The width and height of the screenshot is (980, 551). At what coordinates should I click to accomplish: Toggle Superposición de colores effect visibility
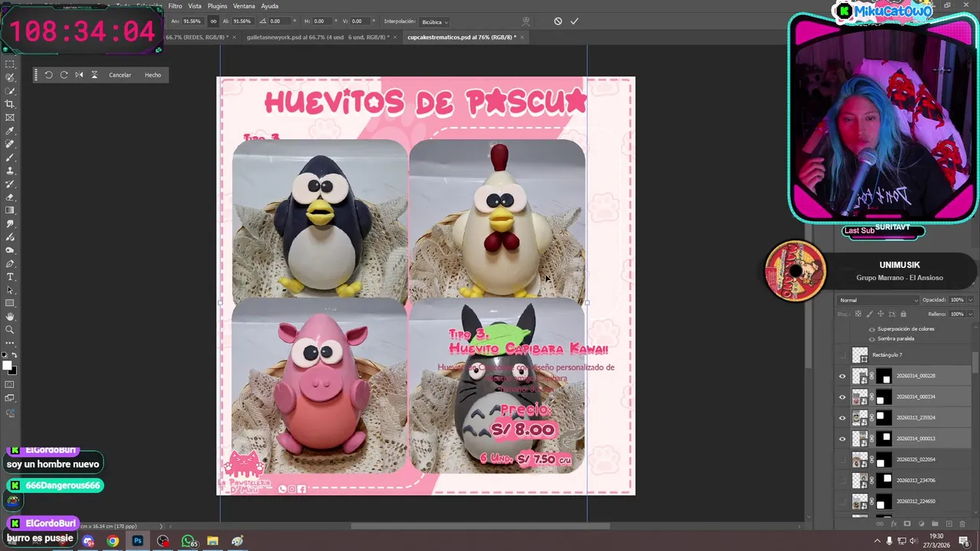point(871,329)
